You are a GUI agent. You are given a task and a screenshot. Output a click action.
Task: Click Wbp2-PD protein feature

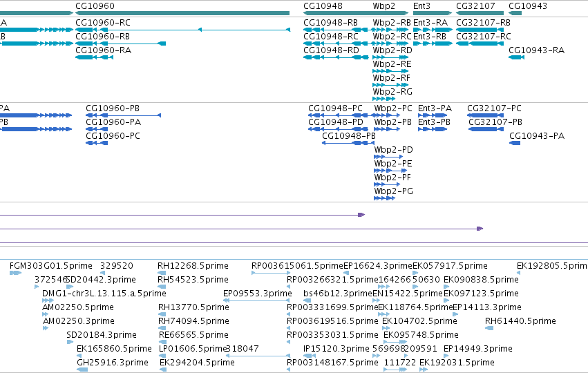click(x=388, y=157)
